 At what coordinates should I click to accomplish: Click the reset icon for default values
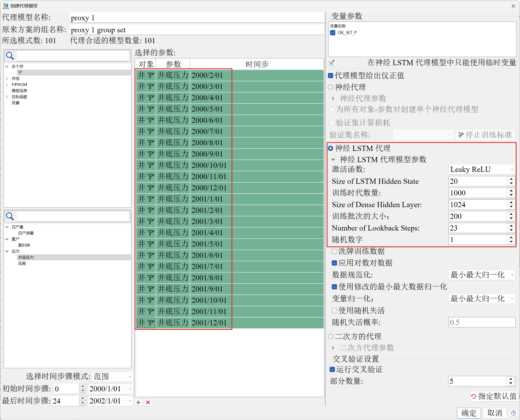(473, 396)
